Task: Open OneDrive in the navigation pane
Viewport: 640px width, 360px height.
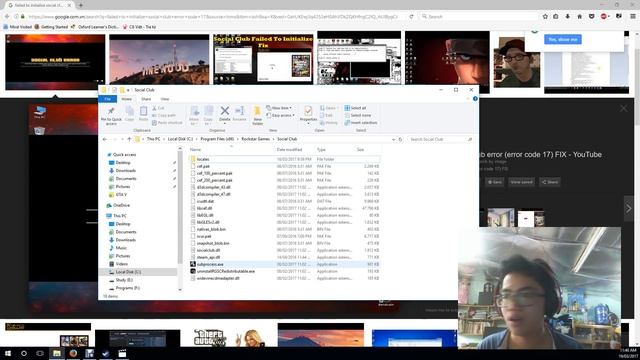Action: click(x=121, y=205)
